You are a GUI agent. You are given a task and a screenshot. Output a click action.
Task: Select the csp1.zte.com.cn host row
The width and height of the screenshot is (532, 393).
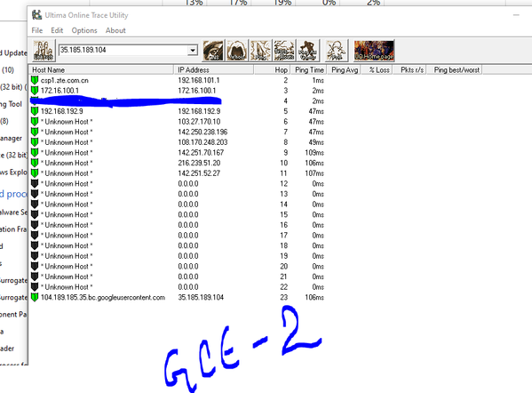click(x=178, y=81)
